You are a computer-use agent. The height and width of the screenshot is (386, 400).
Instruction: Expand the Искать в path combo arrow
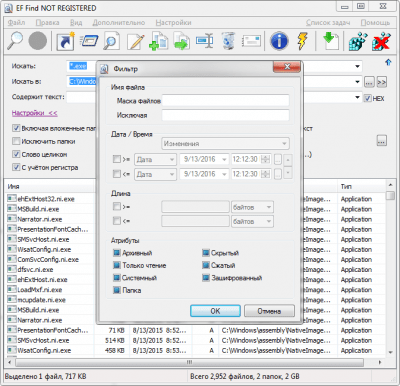click(357, 82)
